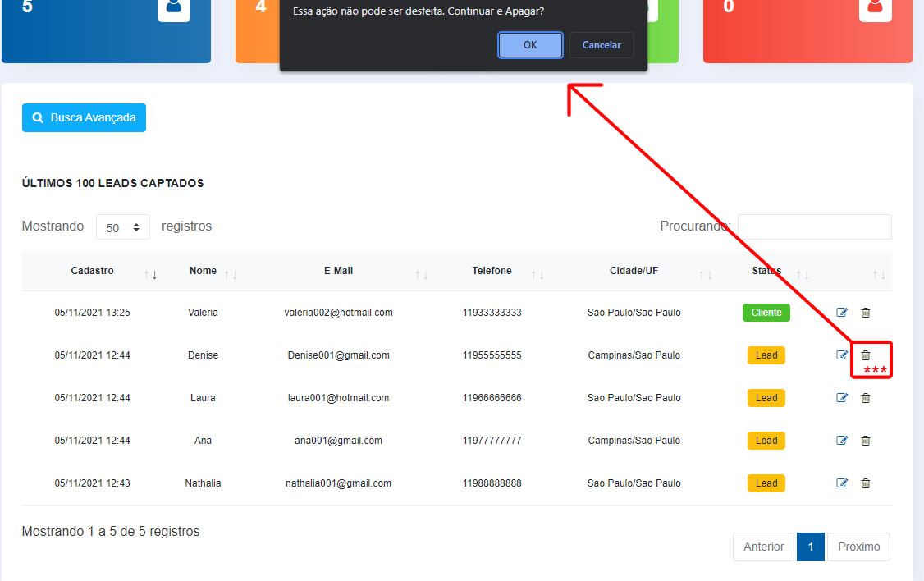Image resolution: width=924 pixels, height=581 pixels.
Task: Sort by E-Mail column
Action: (338, 271)
